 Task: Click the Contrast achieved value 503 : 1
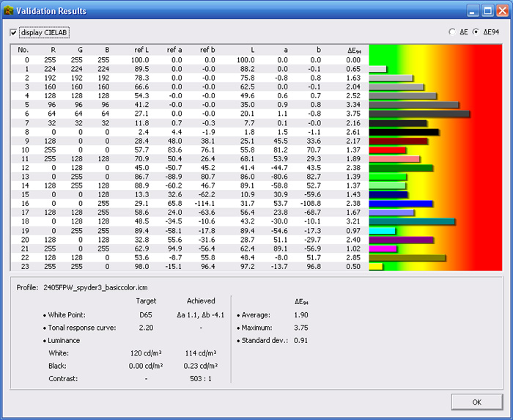(201, 379)
